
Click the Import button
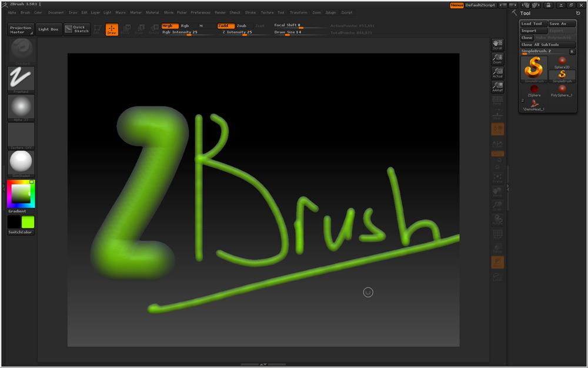(533, 31)
